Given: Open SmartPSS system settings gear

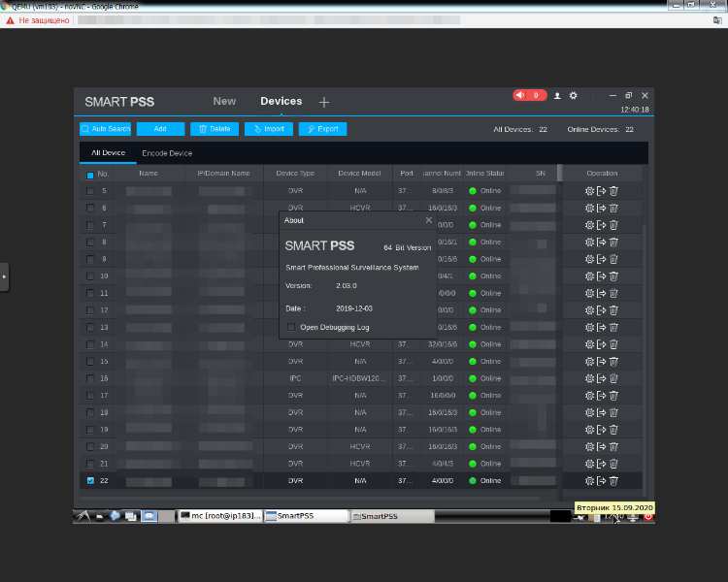Looking at the screenshot, I should click(574, 95).
